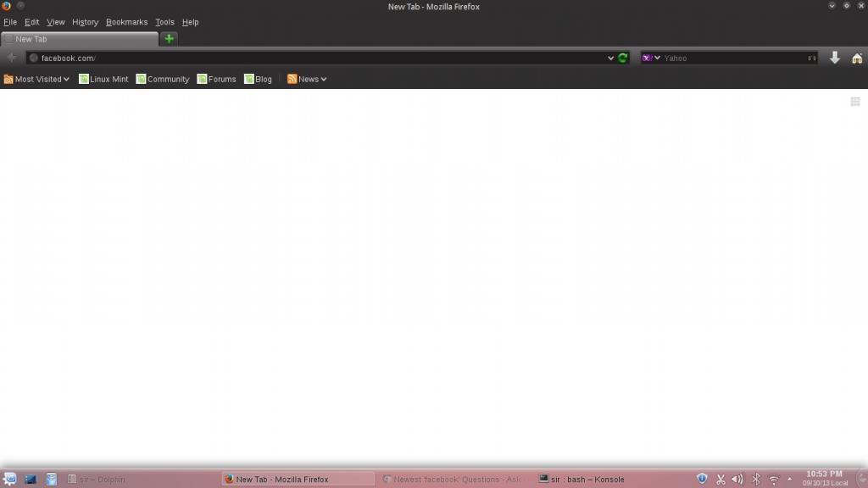The width and height of the screenshot is (868, 488).
Task: Open the Bluetooth tray icon
Action: coord(755,480)
